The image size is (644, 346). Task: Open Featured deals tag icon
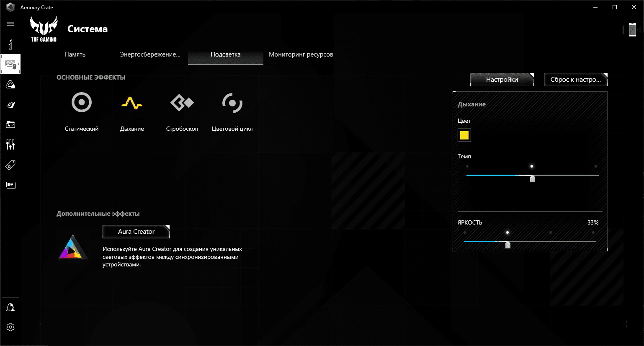pyautogui.click(x=10, y=165)
